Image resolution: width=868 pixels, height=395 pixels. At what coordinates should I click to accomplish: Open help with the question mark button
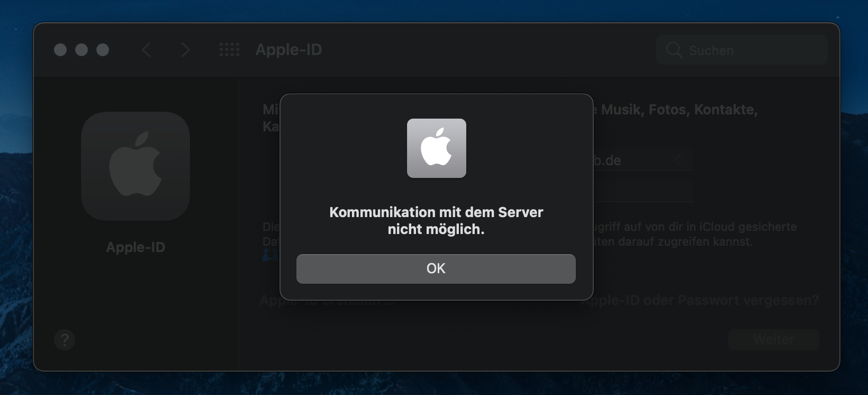click(x=65, y=339)
